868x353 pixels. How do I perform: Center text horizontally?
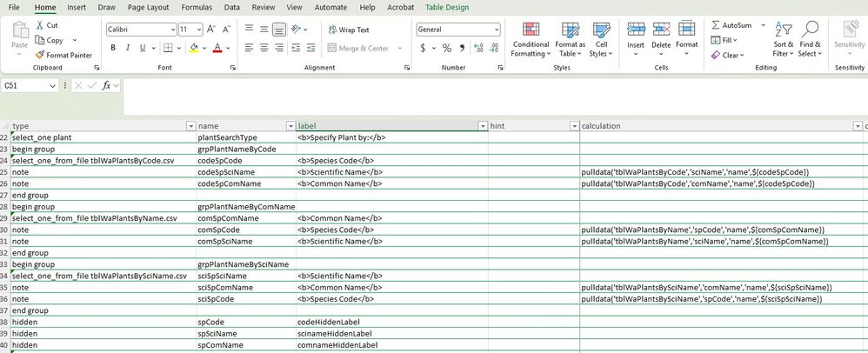pos(264,48)
